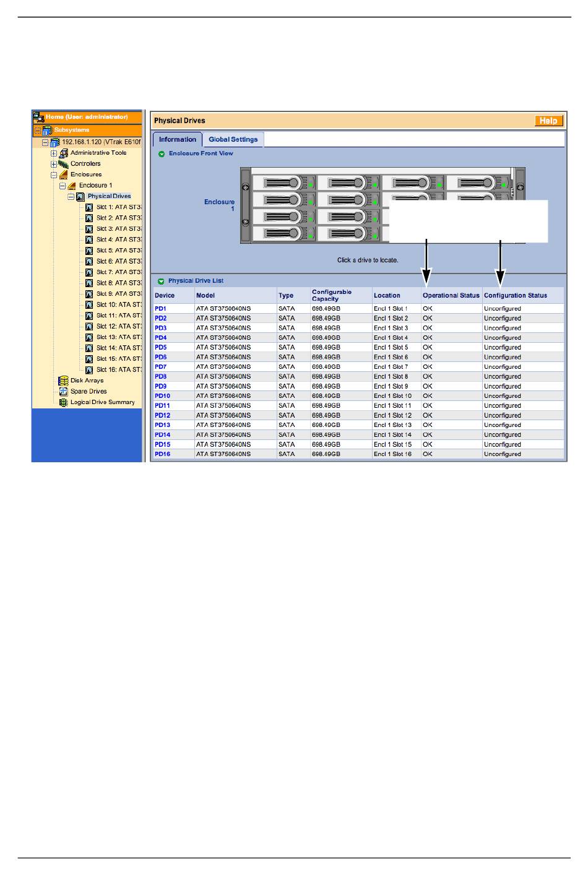Image resolution: width=588 pixels, height=875 pixels.
Task: Locate the top-right drive in the enclosure
Action: pos(477,183)
